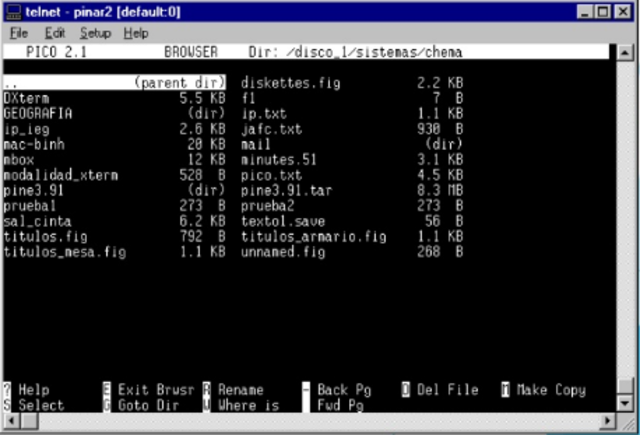This screenshot has height=435, width=640.
Task: Maximize the telnet window
Action: click(x=603, y=12)
